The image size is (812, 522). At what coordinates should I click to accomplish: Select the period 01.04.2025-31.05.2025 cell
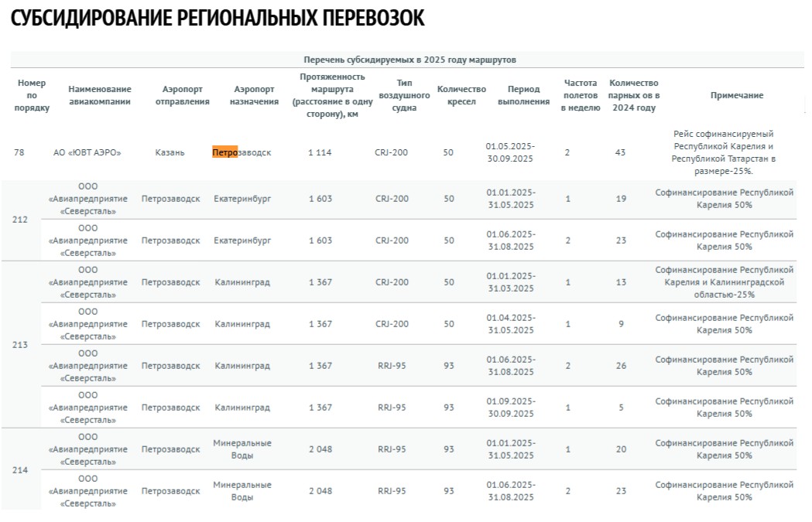coord(510,324)
